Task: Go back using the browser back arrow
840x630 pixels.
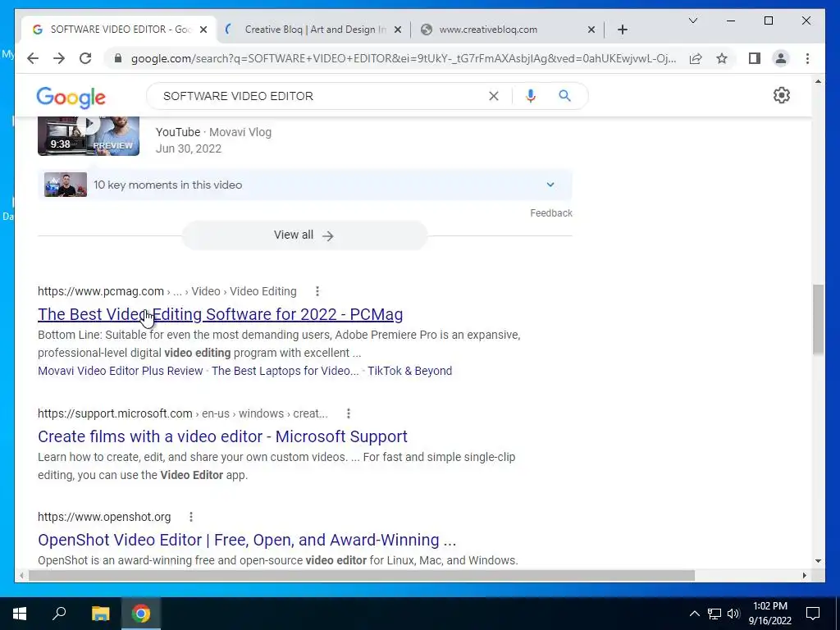Action: (x=33, y=58)
